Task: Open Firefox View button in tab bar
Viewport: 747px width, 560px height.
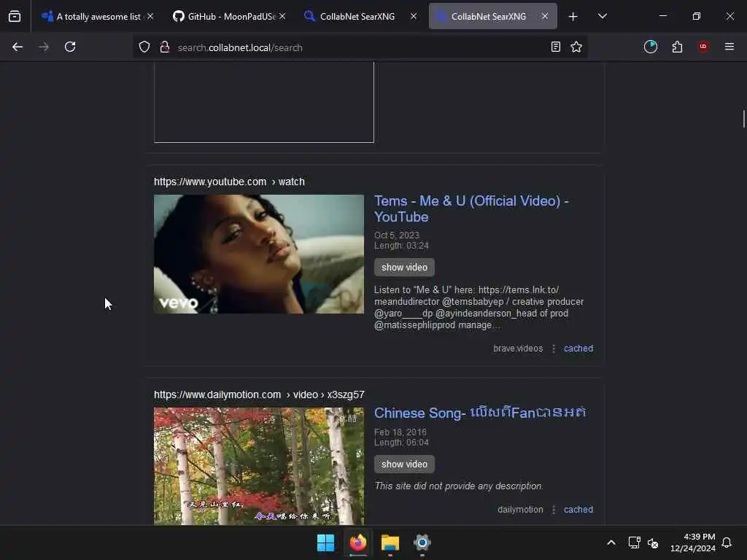Action: click(15, 16)
